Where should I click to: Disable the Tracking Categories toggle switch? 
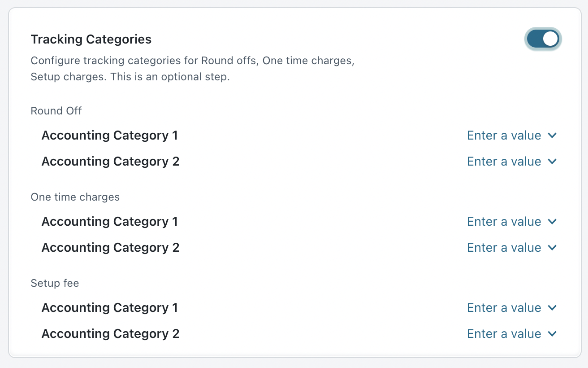click(x=543, y=39)
